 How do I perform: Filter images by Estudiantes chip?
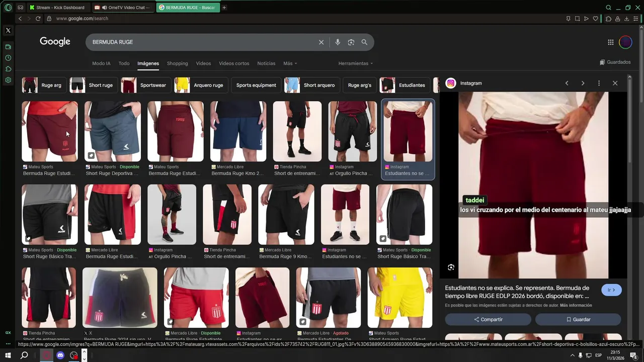pos(405,85)
